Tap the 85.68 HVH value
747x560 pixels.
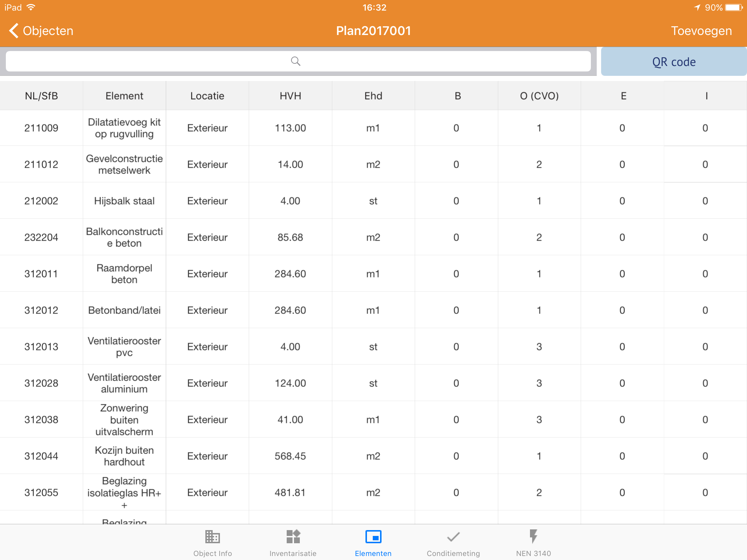(x=290, y=237)
